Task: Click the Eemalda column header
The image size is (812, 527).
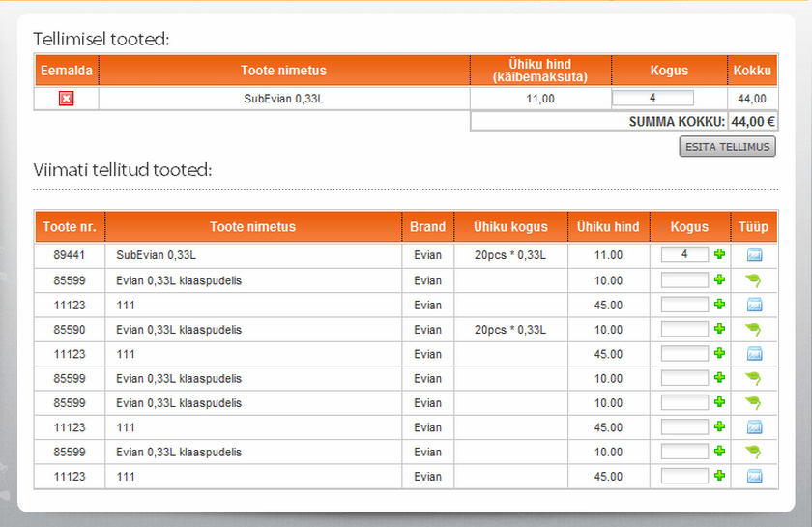Action: [x=67, y=71]
